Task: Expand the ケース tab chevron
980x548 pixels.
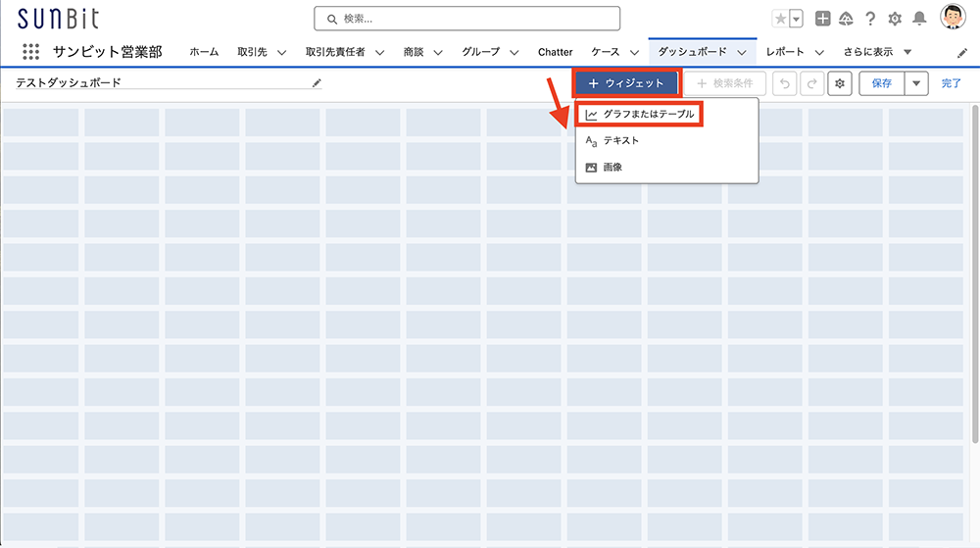Action: point(634,53)
